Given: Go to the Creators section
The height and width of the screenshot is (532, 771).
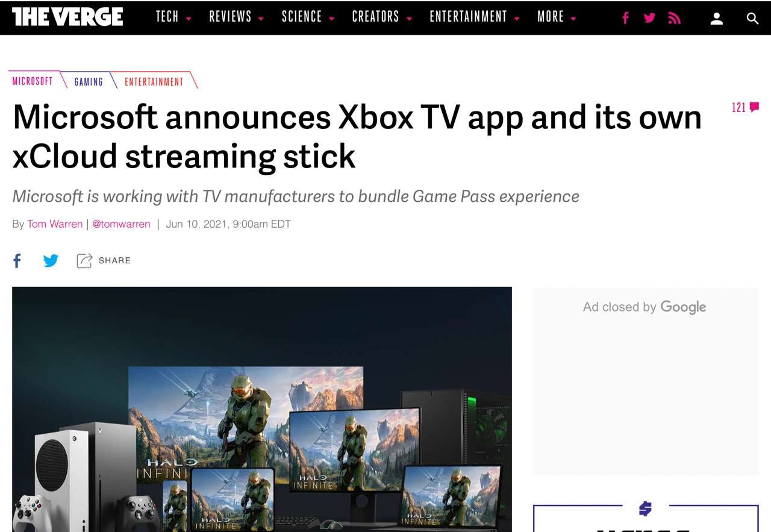Looking at the screenshot, I should tap(376, 17).
